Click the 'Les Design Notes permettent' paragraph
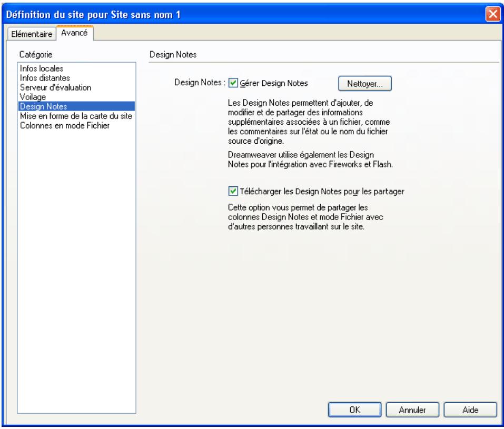The height and width of the screenshot is (429, 504). [x=309, y=122]
